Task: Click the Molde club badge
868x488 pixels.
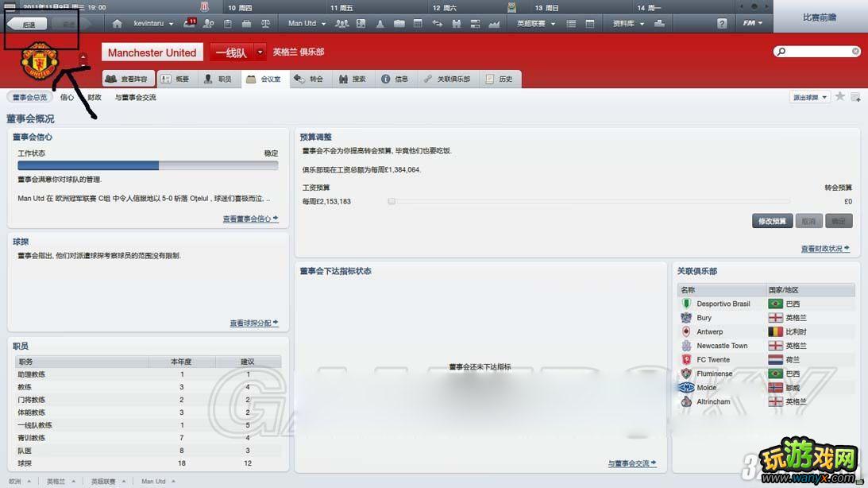Action: coord(686,388)
